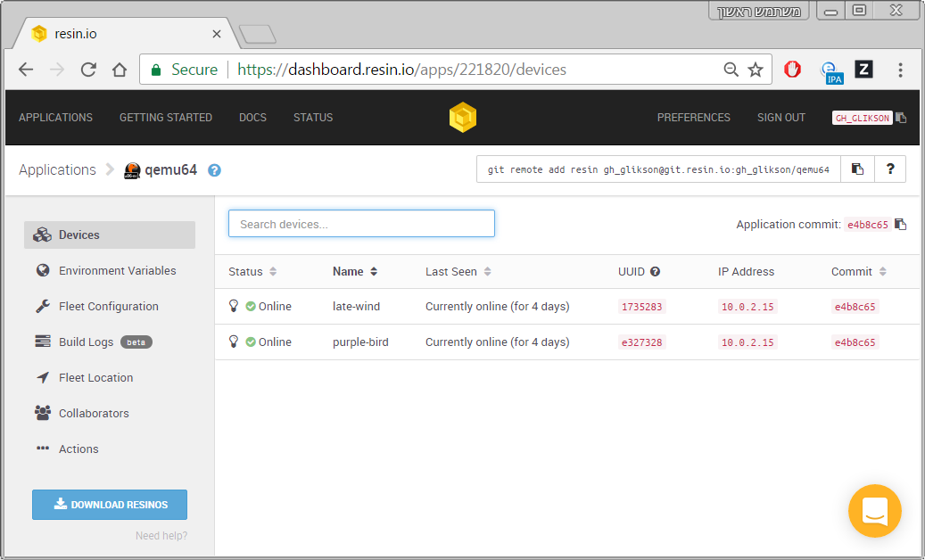The image size is (925, 560).
Task: Open Collaborators in sidebar
Action: (x=110, y=413)
